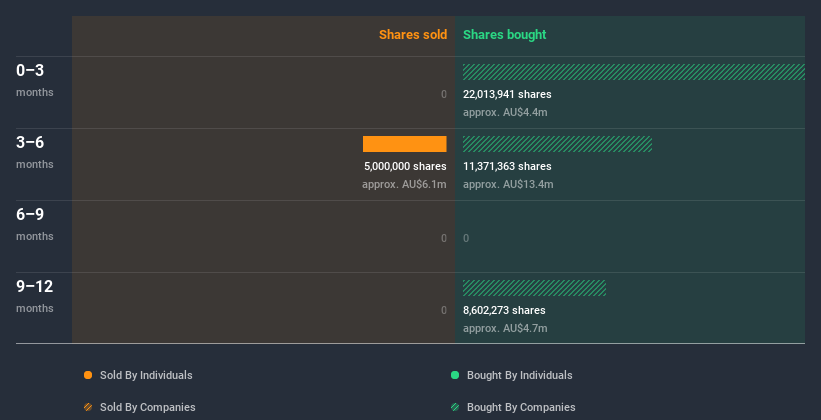821x420 pixels.
Task: Select the approx. AU$4.4m text
Action: [x=505, y=112]
